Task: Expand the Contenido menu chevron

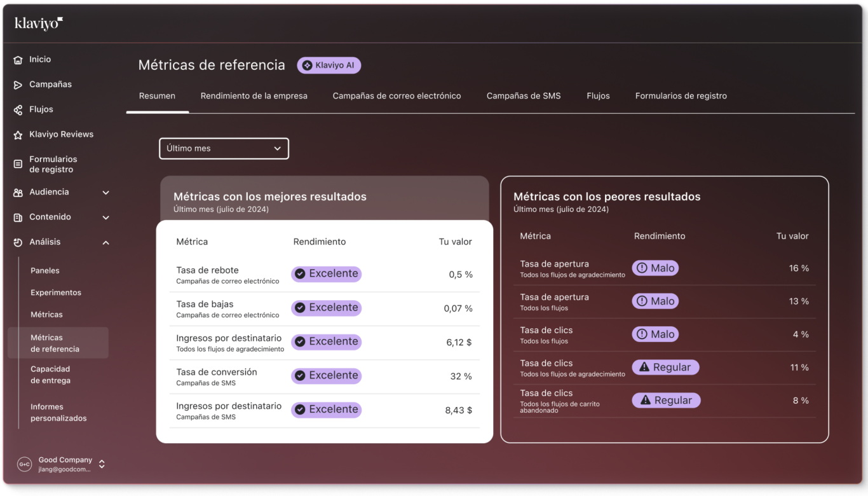Action: click(x=105, y=217)
